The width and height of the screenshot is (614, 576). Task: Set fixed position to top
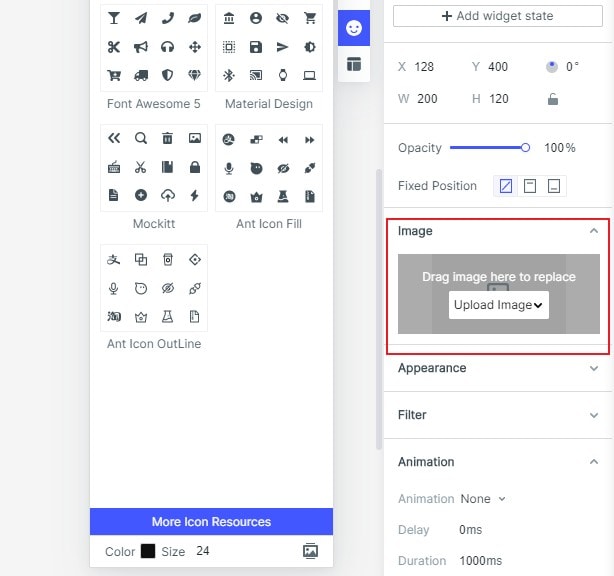529,186
